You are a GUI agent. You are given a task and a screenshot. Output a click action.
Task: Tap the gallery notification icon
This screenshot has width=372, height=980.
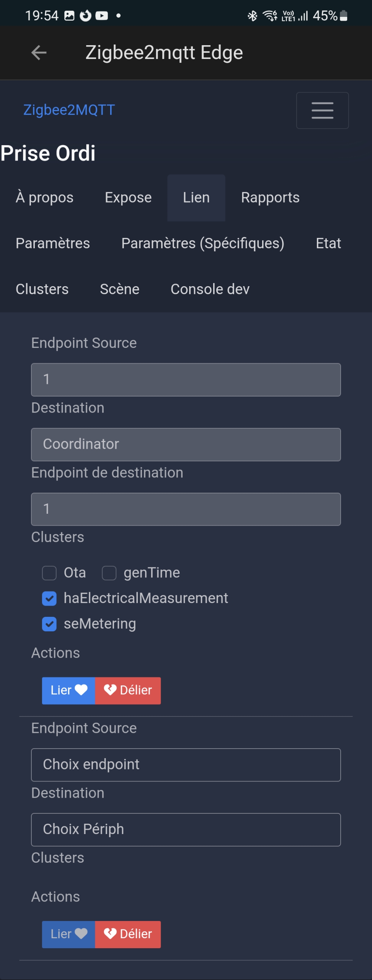pos(69,16)
